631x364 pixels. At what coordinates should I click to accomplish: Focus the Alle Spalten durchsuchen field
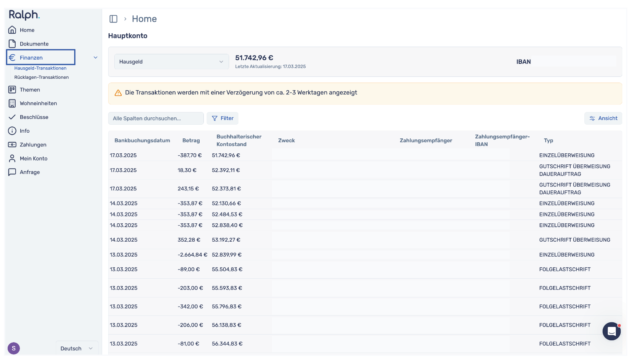[x=156, y=118]
